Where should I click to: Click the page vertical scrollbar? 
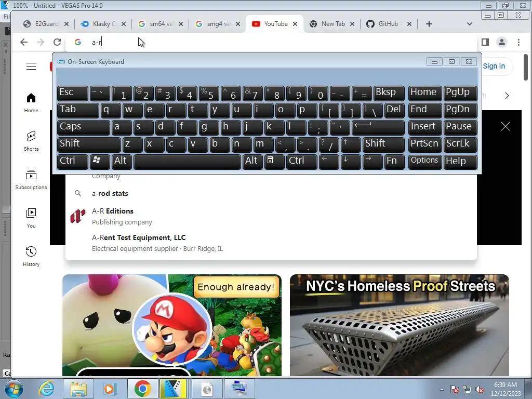(x=526, y=67)
